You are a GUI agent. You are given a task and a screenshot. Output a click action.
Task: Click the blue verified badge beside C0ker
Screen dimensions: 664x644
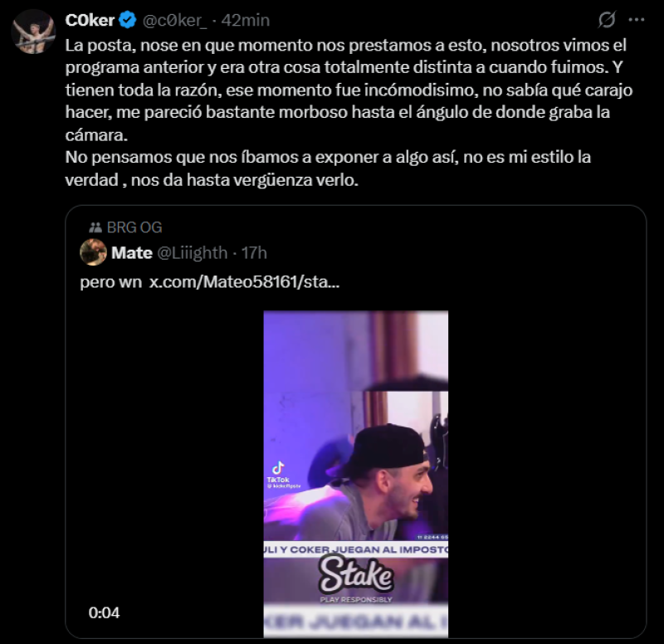coord(129,20)
